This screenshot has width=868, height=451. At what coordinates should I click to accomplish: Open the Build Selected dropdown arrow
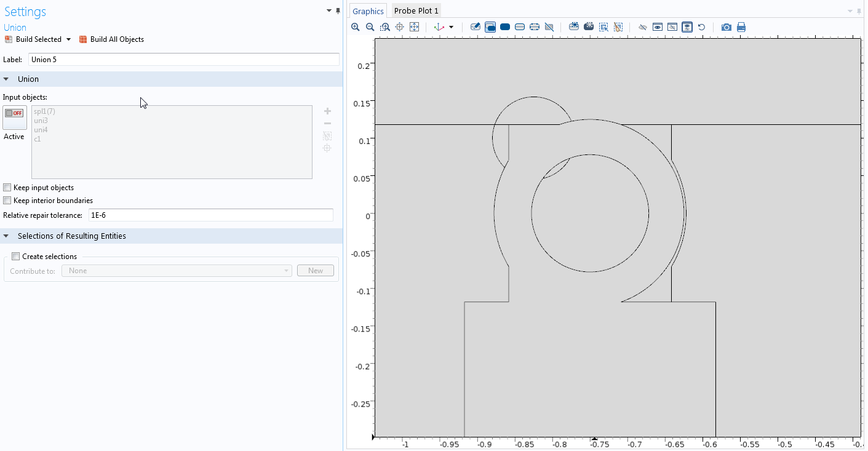click(68, 39)
